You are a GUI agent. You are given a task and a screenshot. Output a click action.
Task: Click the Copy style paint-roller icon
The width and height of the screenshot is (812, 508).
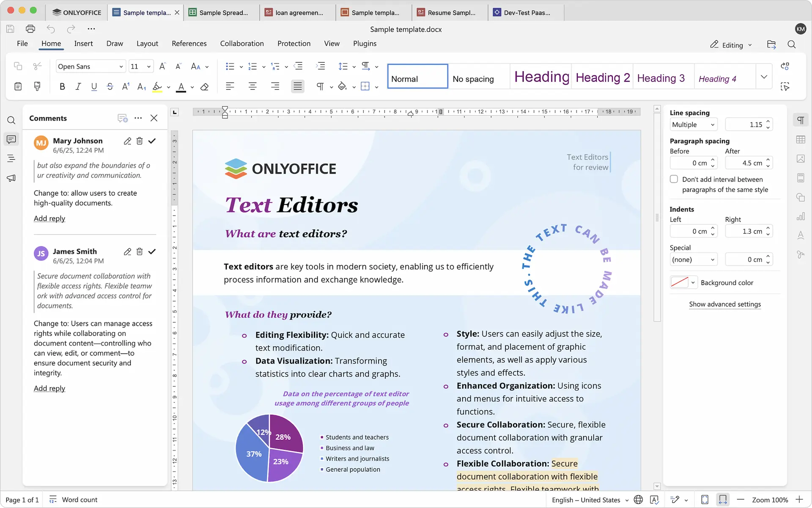pos(37,87)
